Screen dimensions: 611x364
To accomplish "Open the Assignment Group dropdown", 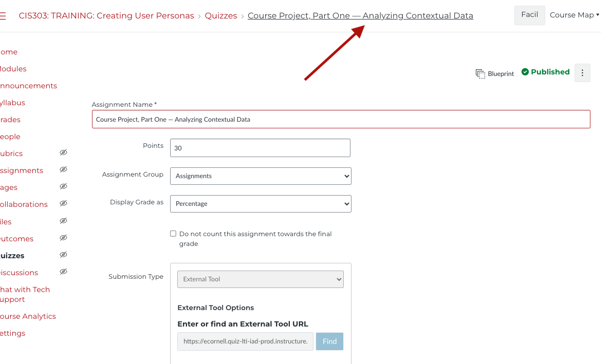I will coord(261,176).
